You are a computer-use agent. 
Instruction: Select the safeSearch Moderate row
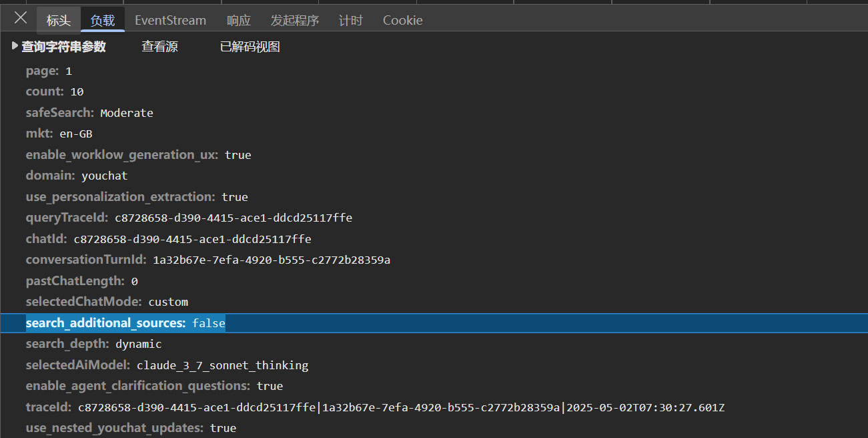click(x=89, y=113)
